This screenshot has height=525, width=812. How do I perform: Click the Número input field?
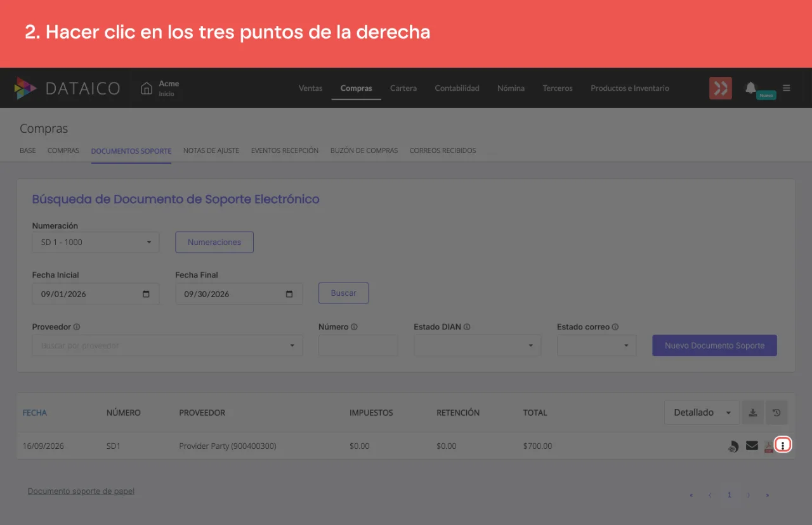(x=358, y=345)
